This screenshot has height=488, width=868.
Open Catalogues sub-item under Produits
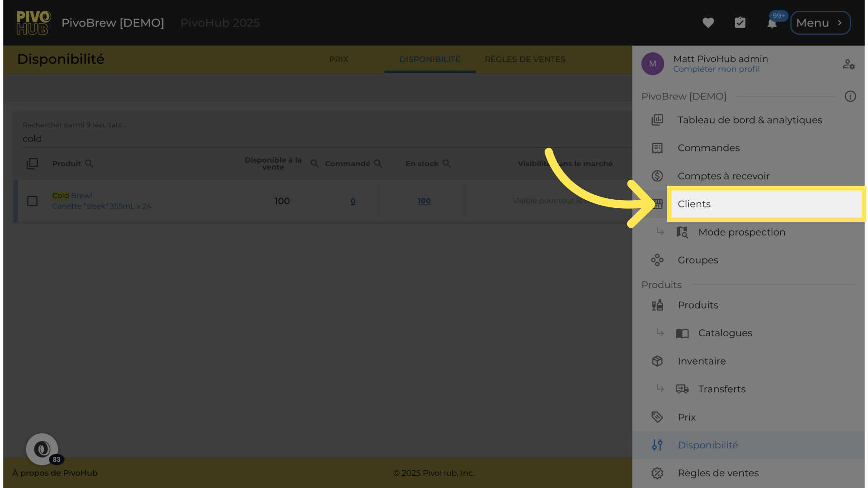tap(725, 333)
